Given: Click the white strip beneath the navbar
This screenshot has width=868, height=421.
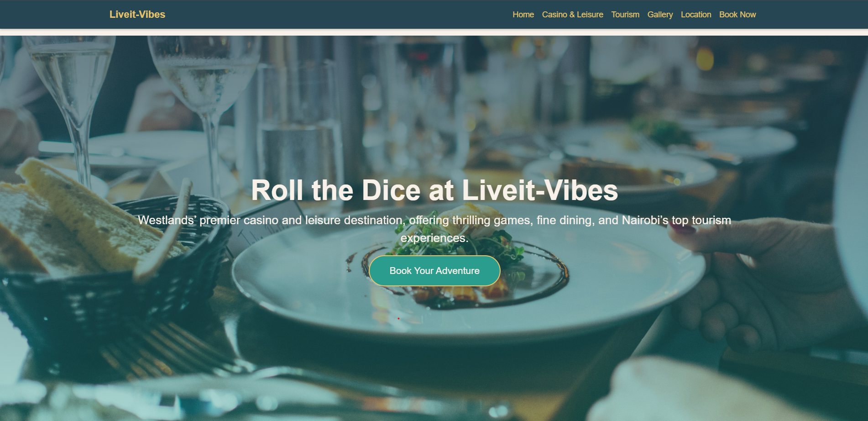Looking at the screenshot, I should [x=434, y=32].
